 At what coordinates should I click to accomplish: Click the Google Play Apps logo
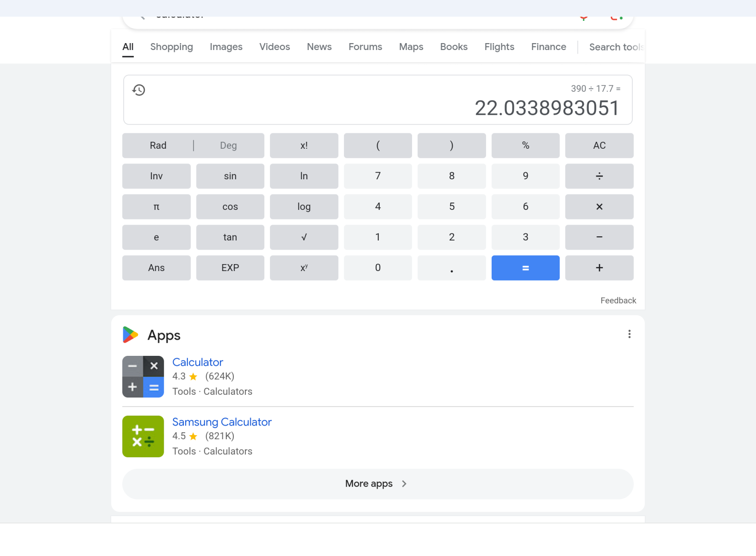coord(130,335)
